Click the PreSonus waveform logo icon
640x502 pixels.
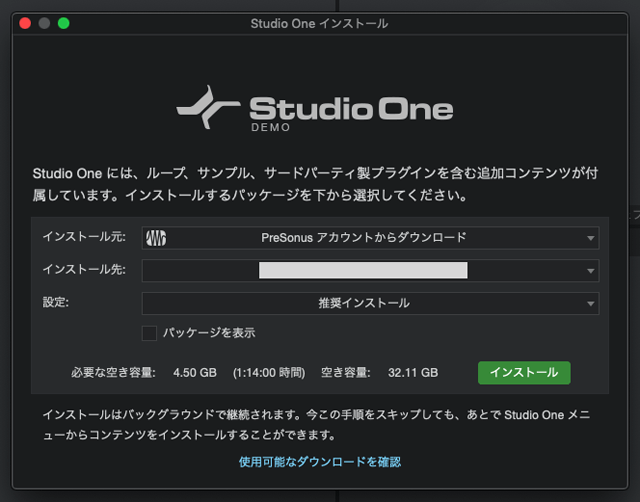coord(156,238)
